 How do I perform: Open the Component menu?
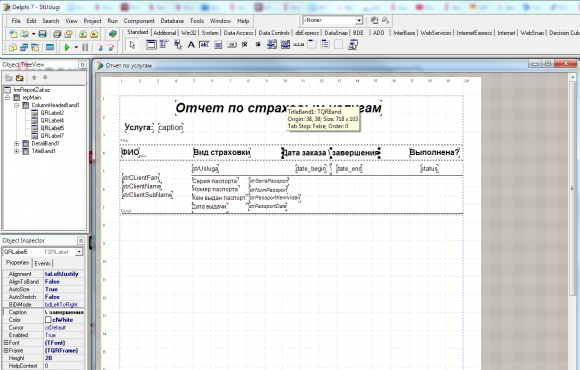pyautogui.click(x=139, y=21)
